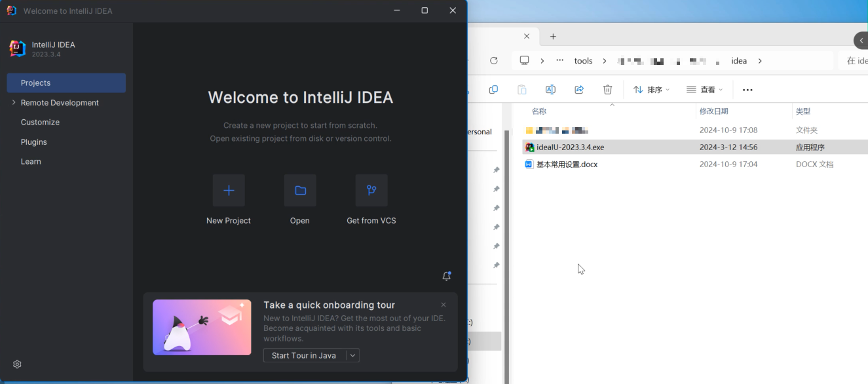Select the file 基本常用设置.docx
Screen dimensions: 868x384
tap(567, 164)
